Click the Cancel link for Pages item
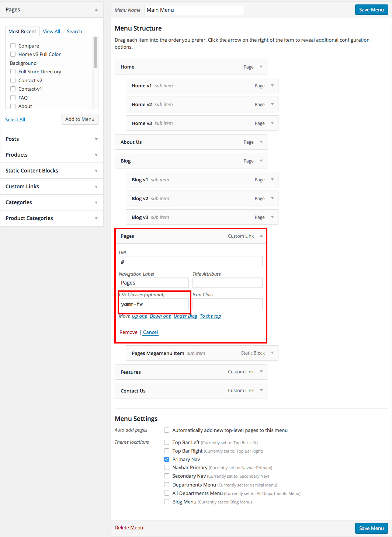392x537 pixels. tap(150, 332)
